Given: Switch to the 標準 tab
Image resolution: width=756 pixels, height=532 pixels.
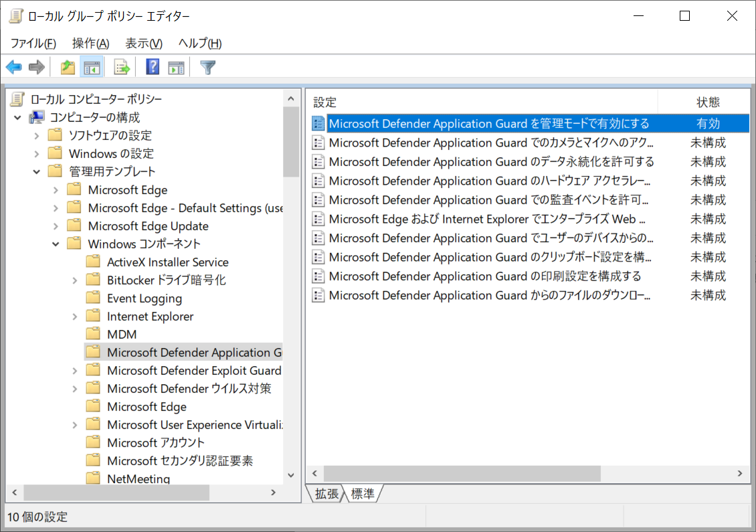Looking at the screenshot, I should pos(363,493).
